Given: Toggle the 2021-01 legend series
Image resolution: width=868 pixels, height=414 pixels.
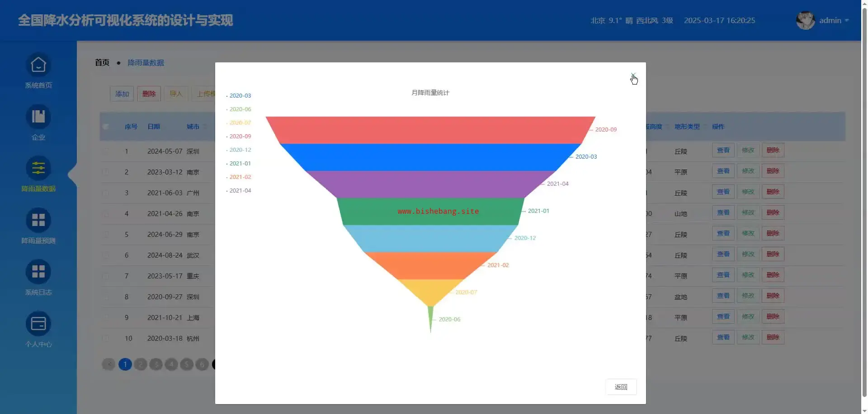Looking at the screenshot, I should (239, 164).
